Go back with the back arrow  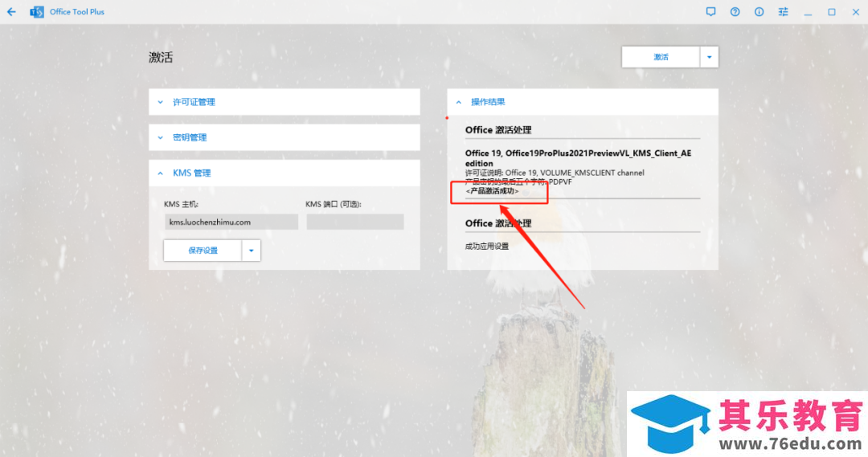tap(11, 11)
